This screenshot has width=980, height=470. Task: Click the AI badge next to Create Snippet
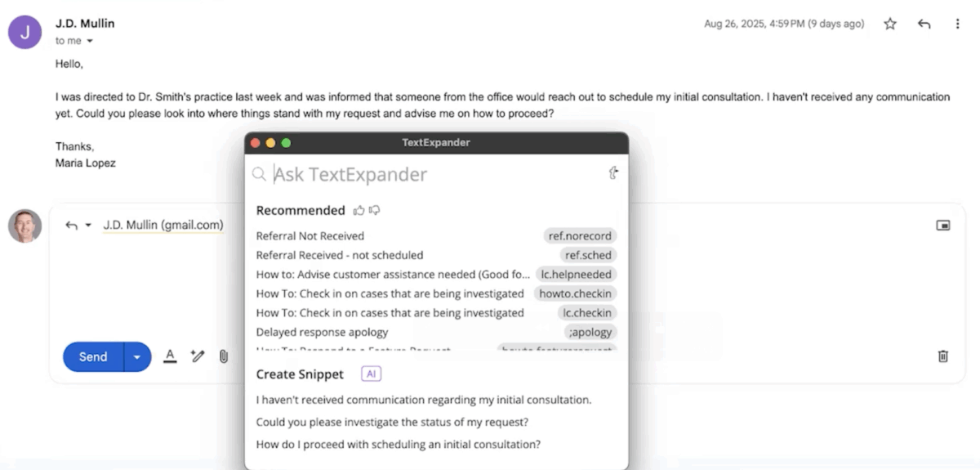[x=371, y=374]
